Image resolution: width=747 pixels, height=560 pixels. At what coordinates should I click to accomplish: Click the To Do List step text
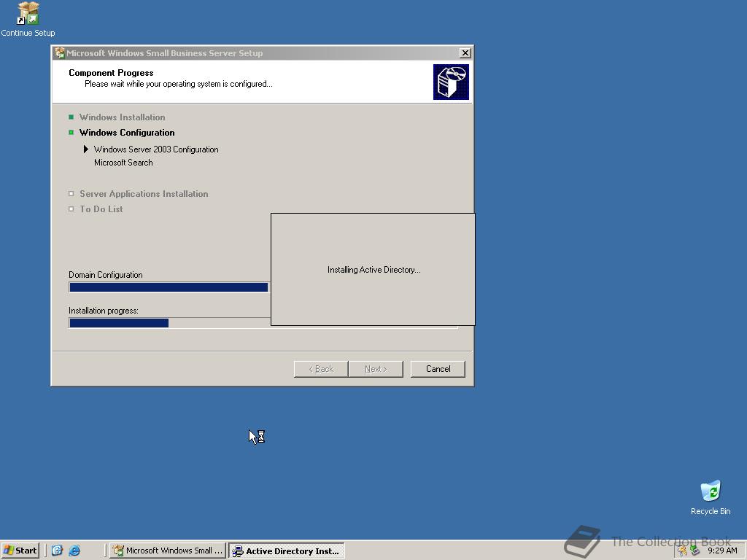[101, 209]
